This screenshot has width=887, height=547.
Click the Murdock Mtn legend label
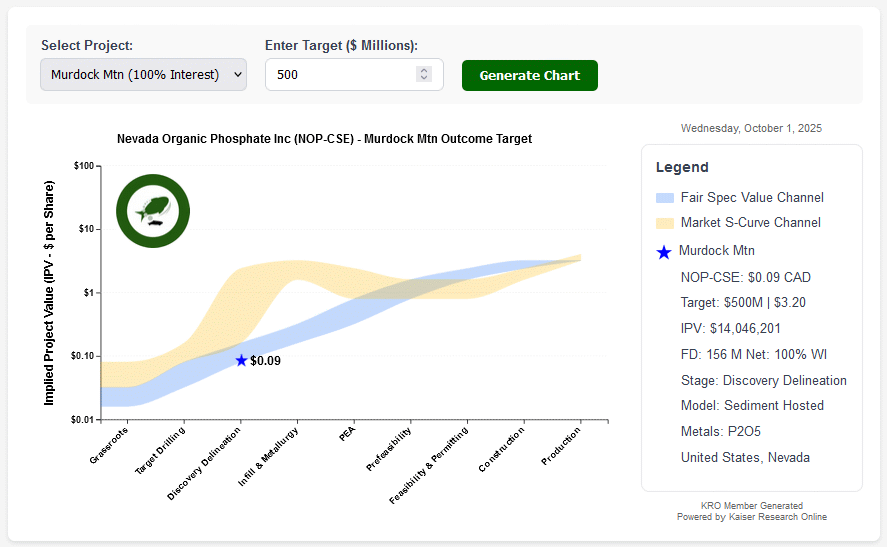point(717,251)
